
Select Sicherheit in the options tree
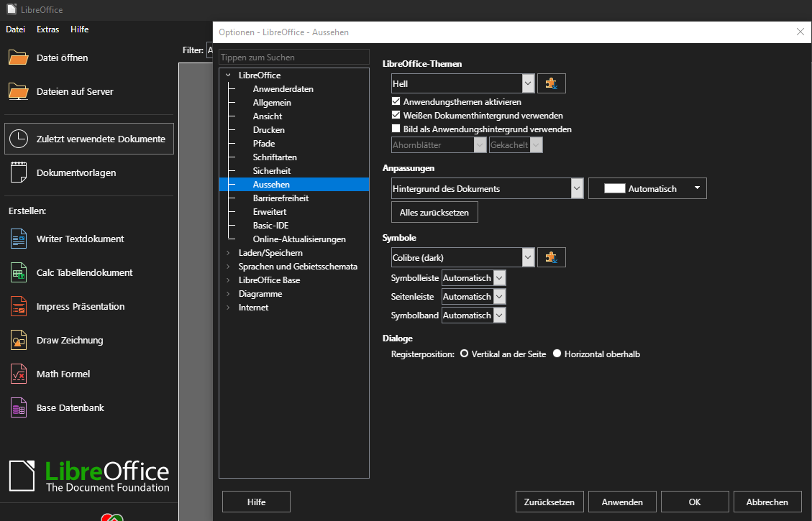(x=271, y=171)
